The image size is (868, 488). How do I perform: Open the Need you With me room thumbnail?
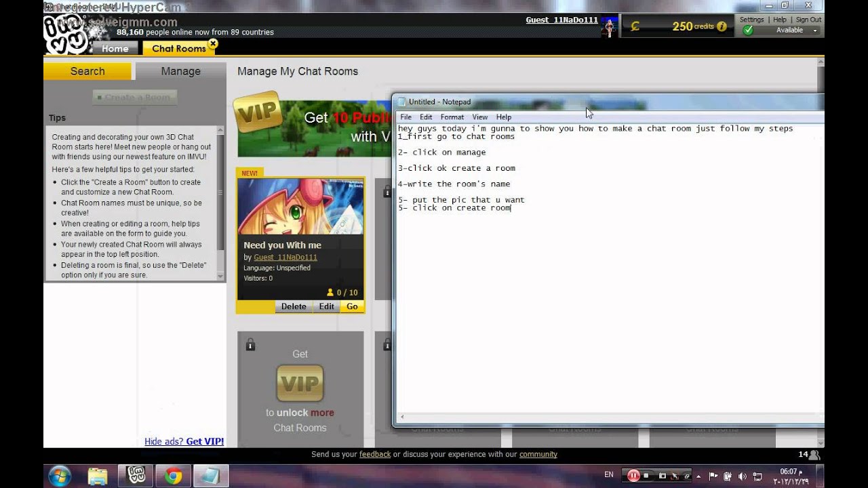300,206
